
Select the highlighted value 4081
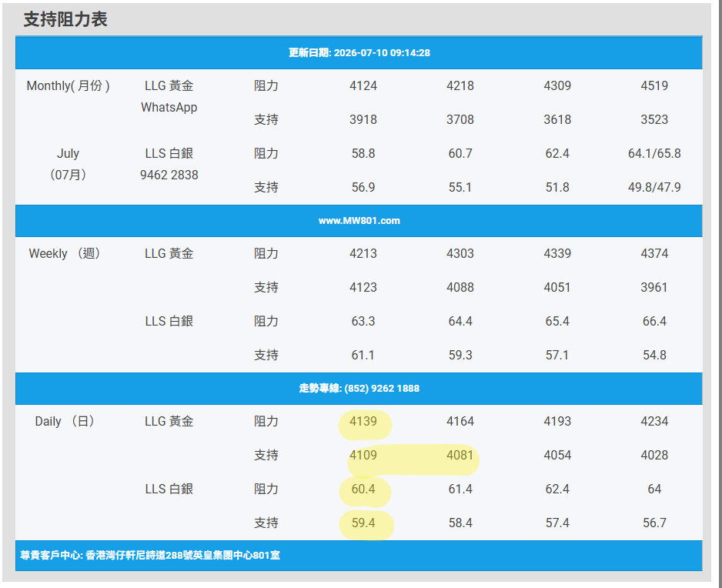[x=460, y=455]
